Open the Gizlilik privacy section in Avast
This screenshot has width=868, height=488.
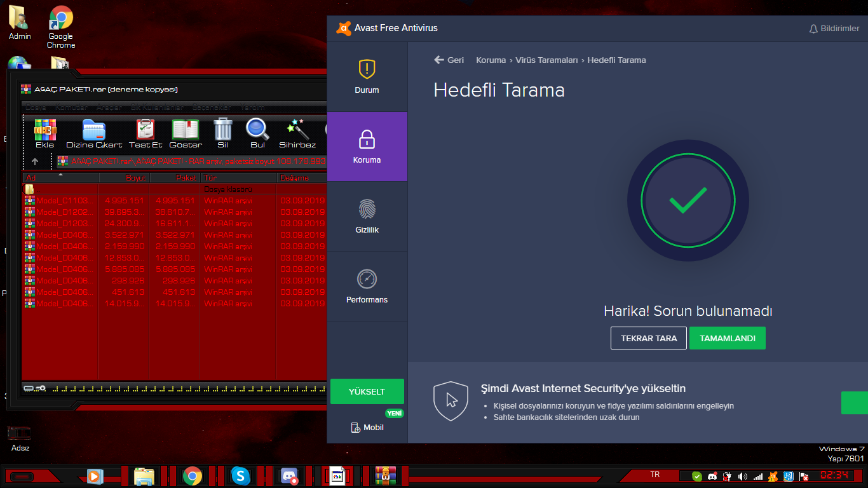point(367,217)
